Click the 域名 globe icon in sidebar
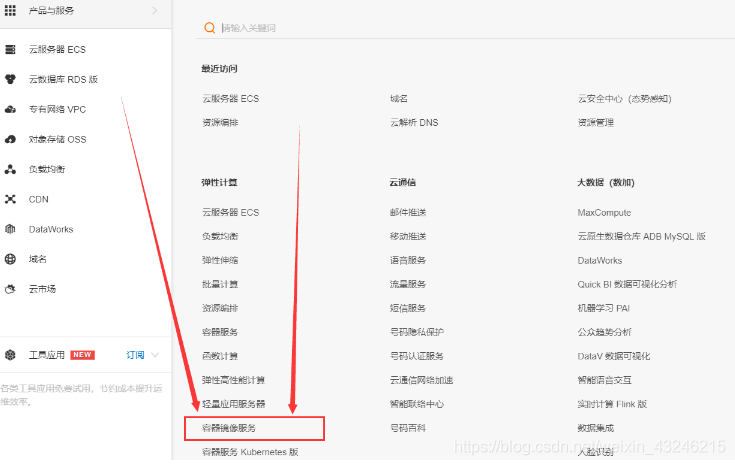 point(10,259)
